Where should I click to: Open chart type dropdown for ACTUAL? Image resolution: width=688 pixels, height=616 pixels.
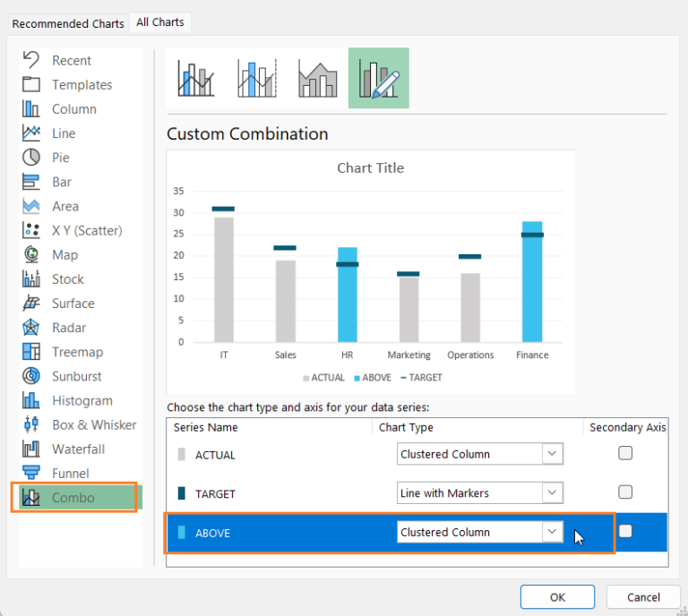point(553,454)
